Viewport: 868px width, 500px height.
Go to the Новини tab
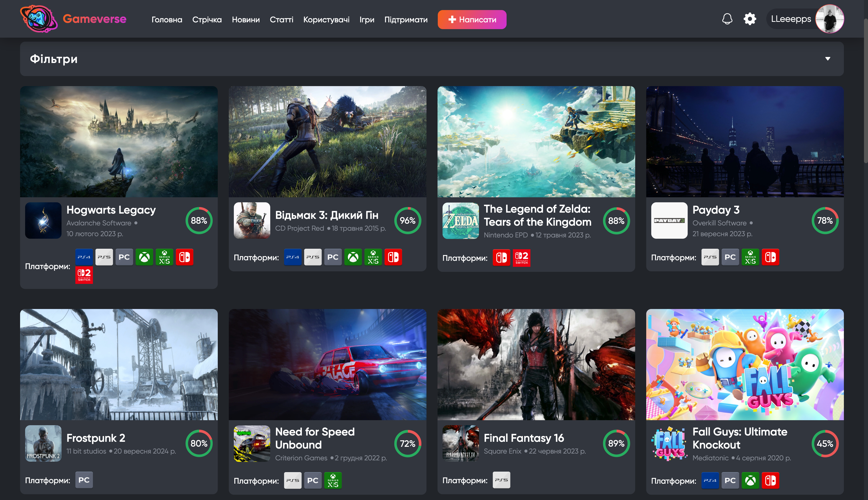[246, 20]
